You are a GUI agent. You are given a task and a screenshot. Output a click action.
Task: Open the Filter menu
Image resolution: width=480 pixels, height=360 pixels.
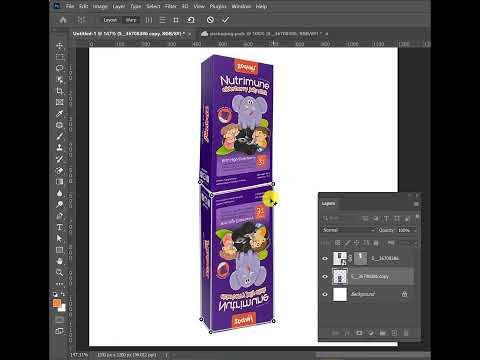click(171, 6)
